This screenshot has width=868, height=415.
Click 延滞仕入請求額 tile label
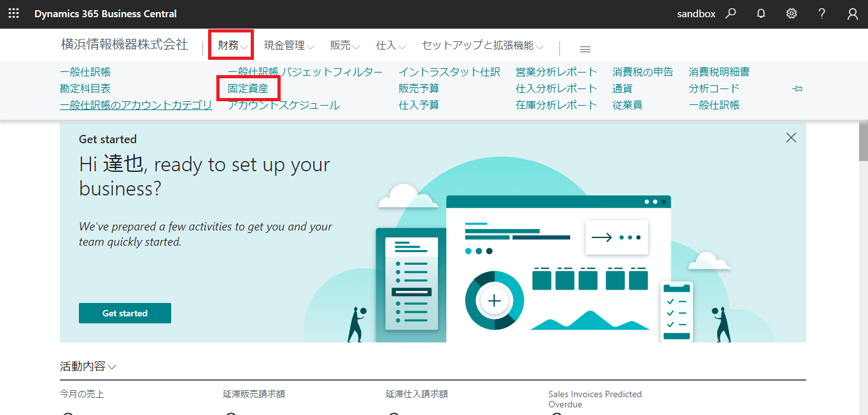417,394
